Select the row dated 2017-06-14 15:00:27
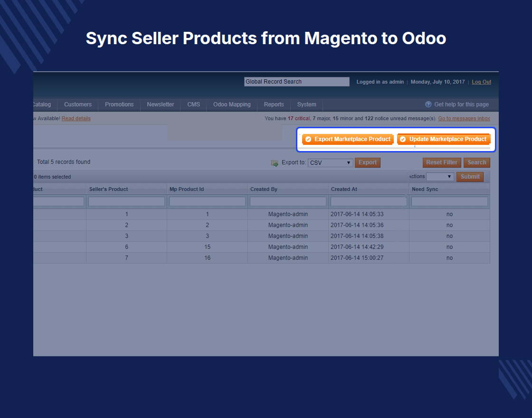Viewport: 532px width, 418px height. pos(262,258)
